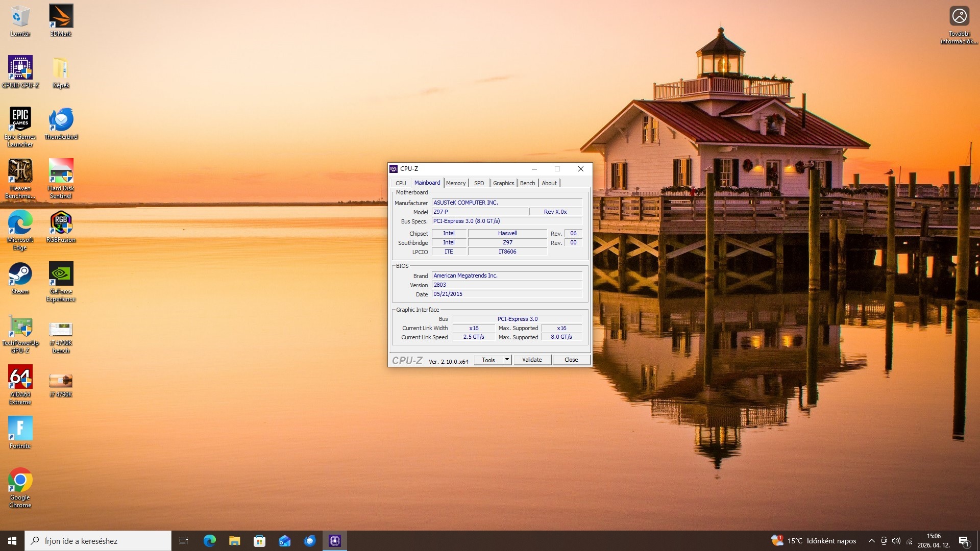The image size is (980, 551).
Task: Switch to the Memory tab
Action: pos(455,183)
